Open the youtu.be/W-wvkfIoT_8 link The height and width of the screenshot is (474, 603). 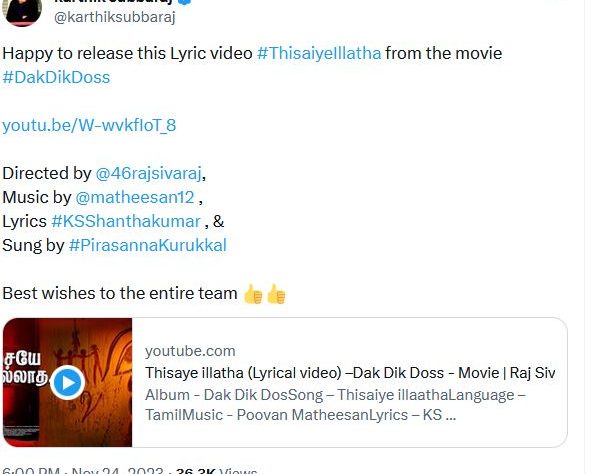coord(89,125)
